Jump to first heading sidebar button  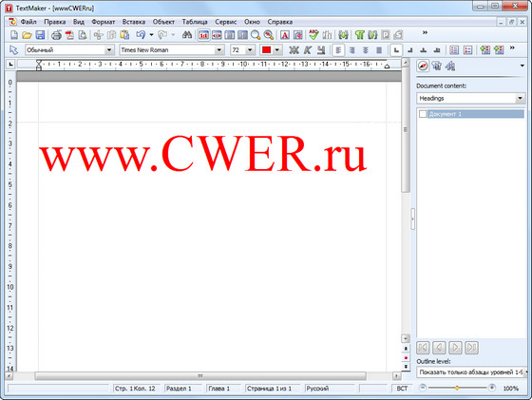click(423, 348)
